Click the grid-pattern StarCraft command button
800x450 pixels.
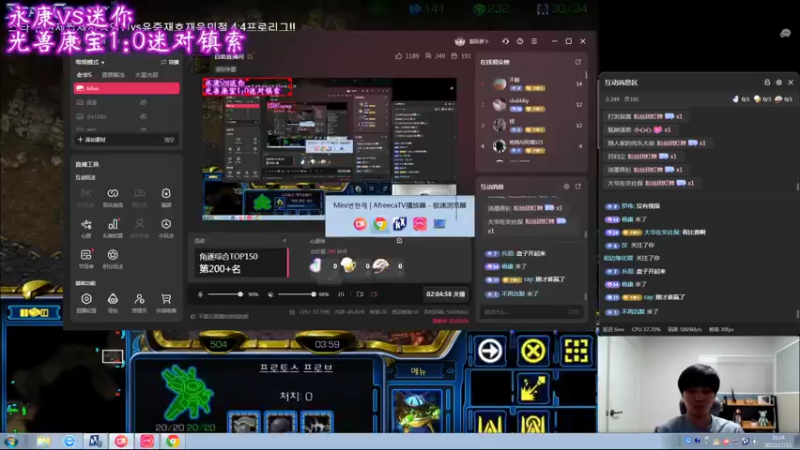coord(576,351)
